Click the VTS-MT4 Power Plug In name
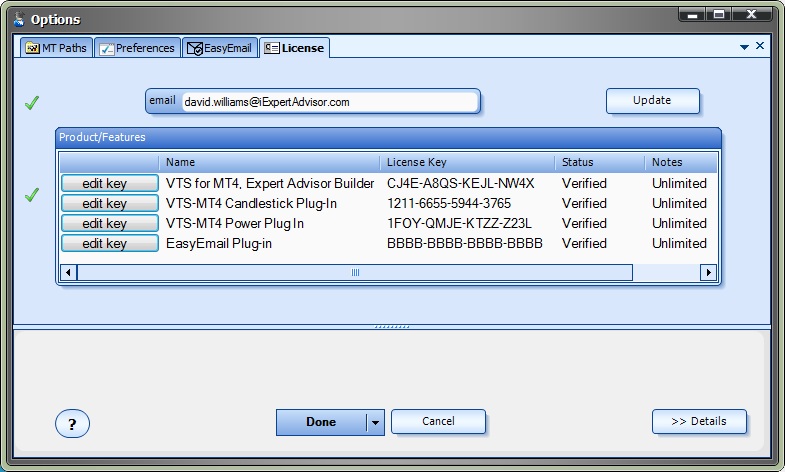The image size is (785, 472). tap(235, 223)
